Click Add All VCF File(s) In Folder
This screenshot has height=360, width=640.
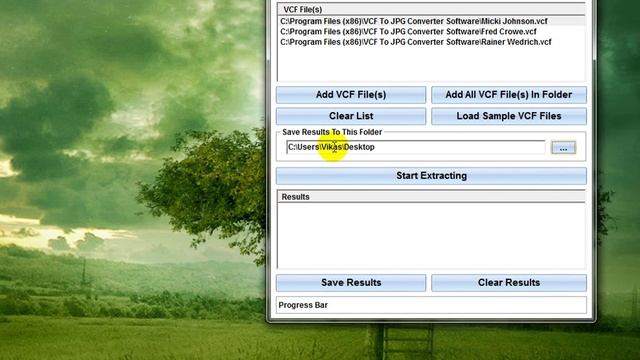(x=509, y=95)
